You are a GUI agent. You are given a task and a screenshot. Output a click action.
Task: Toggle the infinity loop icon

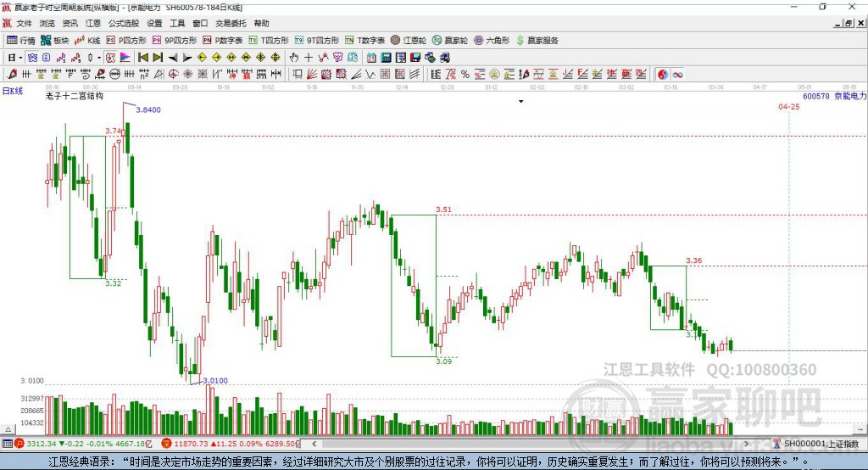[677, 75]
